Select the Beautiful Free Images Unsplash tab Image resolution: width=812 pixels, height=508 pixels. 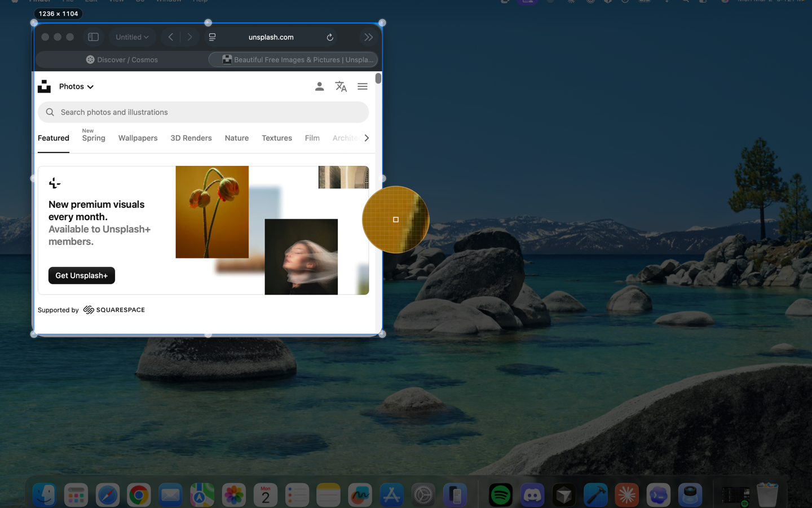(293, 60)
